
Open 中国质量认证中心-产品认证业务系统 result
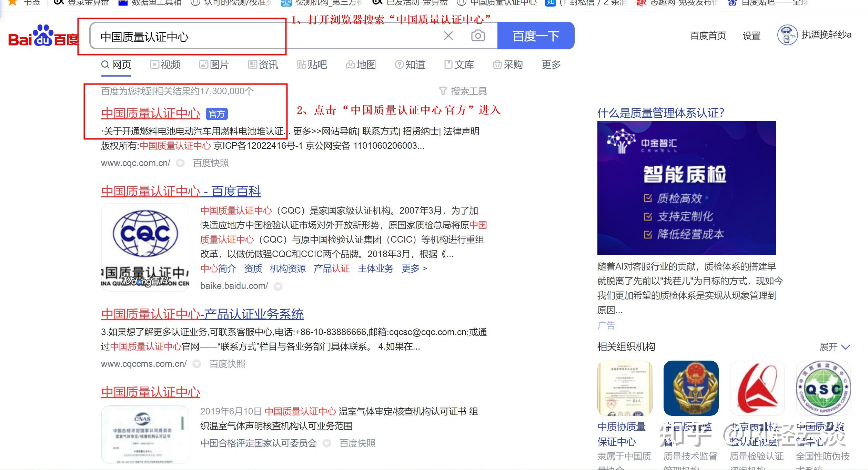click(x=202, y=314)
